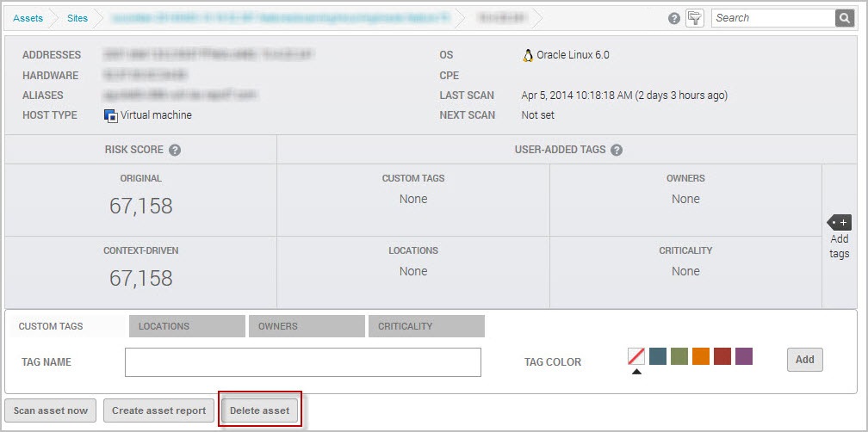Click the Risk Score help icon

click(x=175, y=150)
